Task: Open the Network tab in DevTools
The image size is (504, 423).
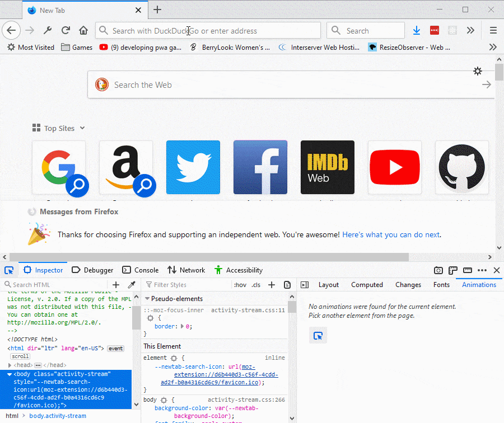Action: point(186,270)
